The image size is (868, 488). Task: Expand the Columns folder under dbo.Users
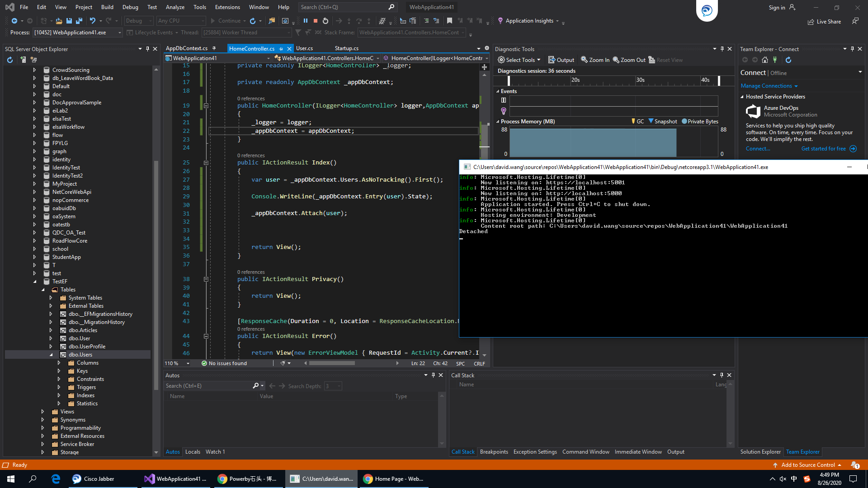pos(59,363)
